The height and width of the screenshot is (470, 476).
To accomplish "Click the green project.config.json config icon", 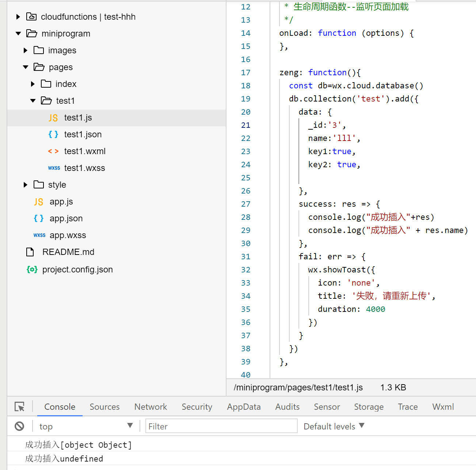I will (32, 270).
